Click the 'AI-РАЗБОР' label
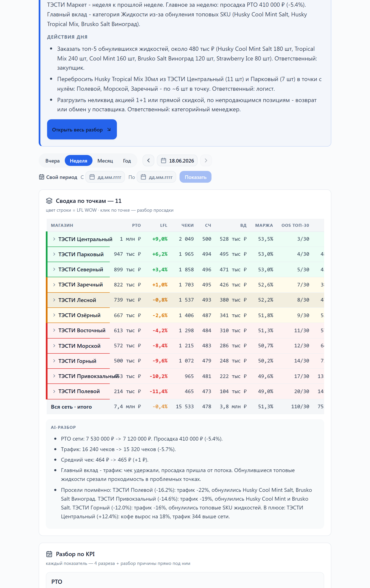Image resolution: width=370 pixels, height=588 pixels. (x=63, y=427)
